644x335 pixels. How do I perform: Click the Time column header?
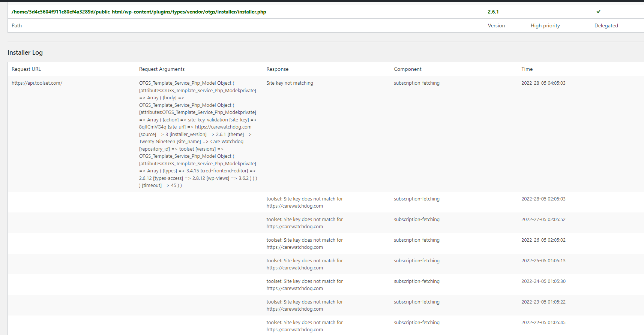[527, 69]
